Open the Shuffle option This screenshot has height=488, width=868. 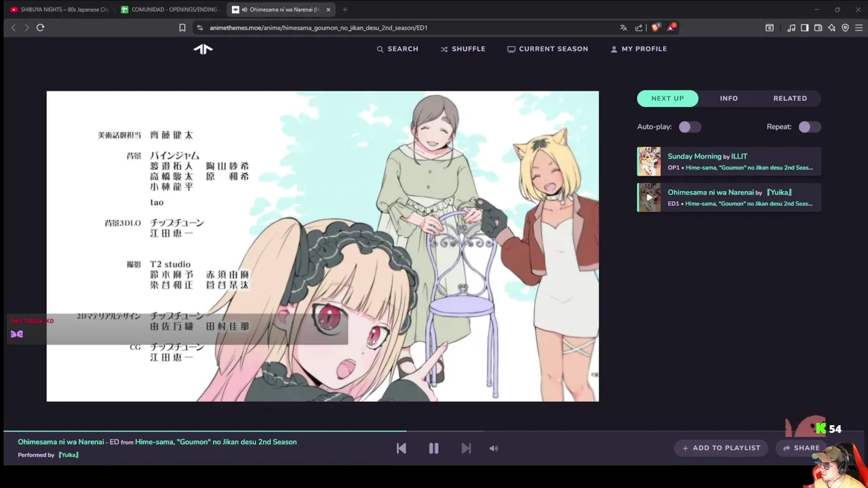tap(462, 49)
